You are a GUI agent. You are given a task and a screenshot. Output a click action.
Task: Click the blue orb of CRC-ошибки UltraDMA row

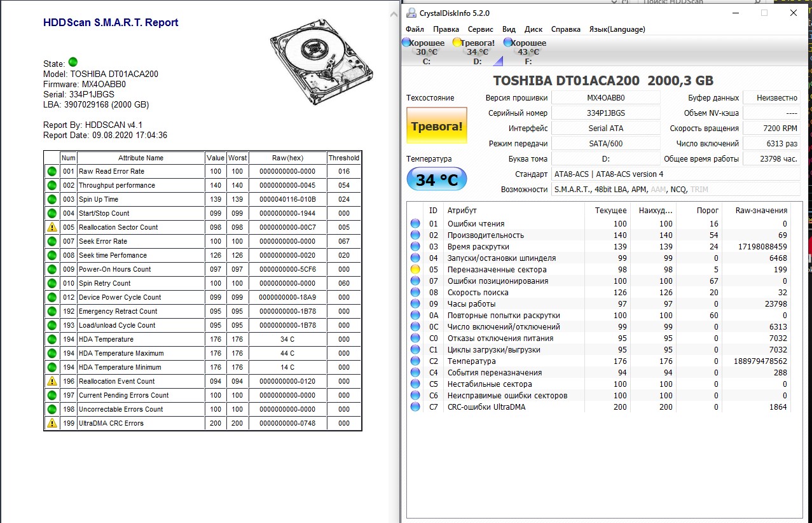point(415,407)
